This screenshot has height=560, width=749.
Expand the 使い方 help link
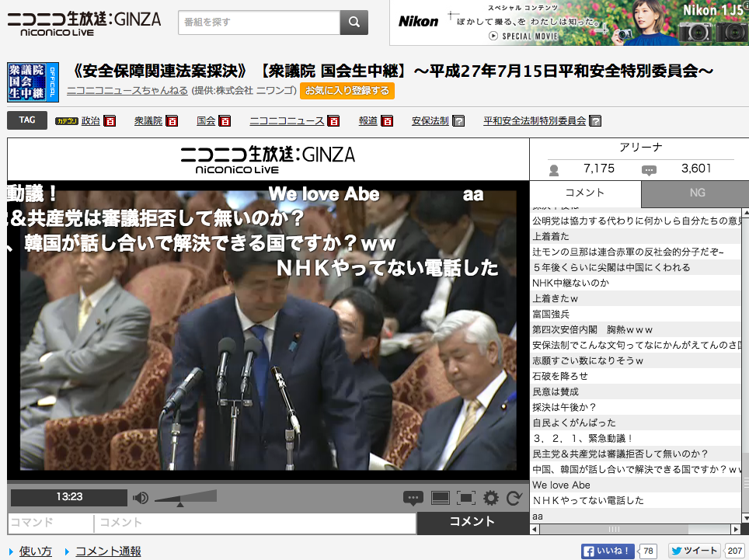point(35,551)
